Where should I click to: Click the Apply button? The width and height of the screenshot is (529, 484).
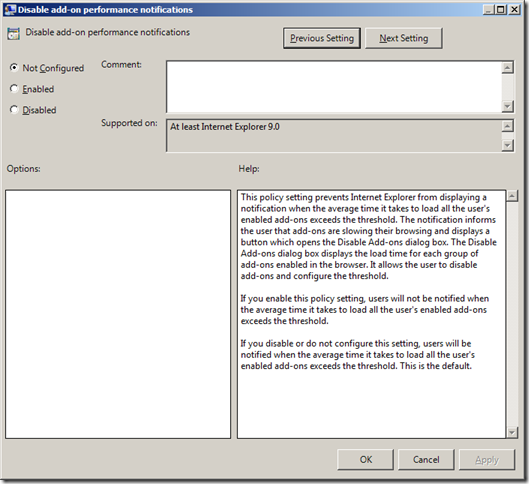(487, 459)
